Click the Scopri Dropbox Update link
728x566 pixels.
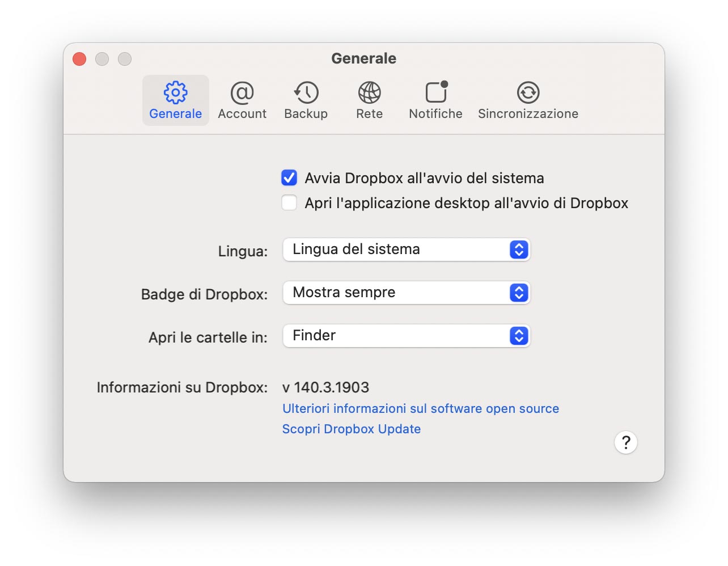[x=352, y=429]
